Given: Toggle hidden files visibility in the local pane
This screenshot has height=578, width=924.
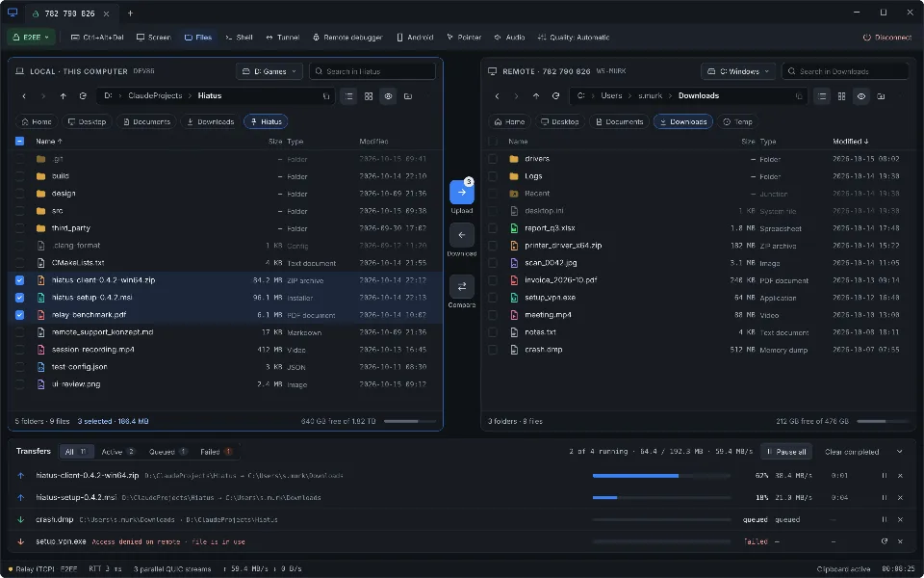Looking at the screenshot, I should [388, 96].
